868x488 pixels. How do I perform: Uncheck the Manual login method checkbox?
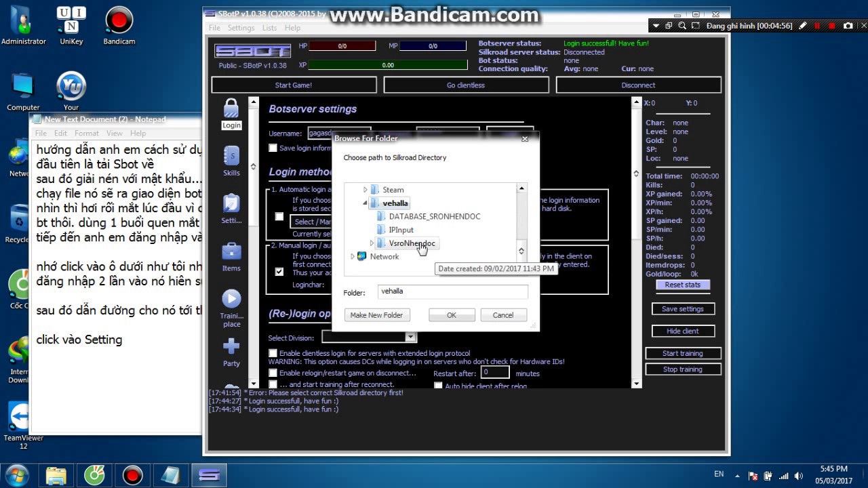279,271
